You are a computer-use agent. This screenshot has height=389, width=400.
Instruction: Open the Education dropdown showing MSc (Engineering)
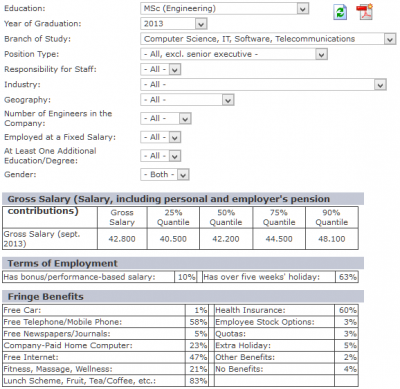coord(225,9)
